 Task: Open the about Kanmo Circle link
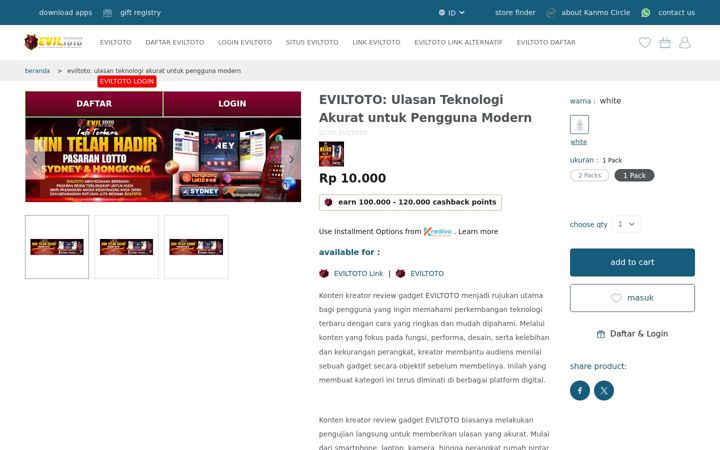coord(596,13)
